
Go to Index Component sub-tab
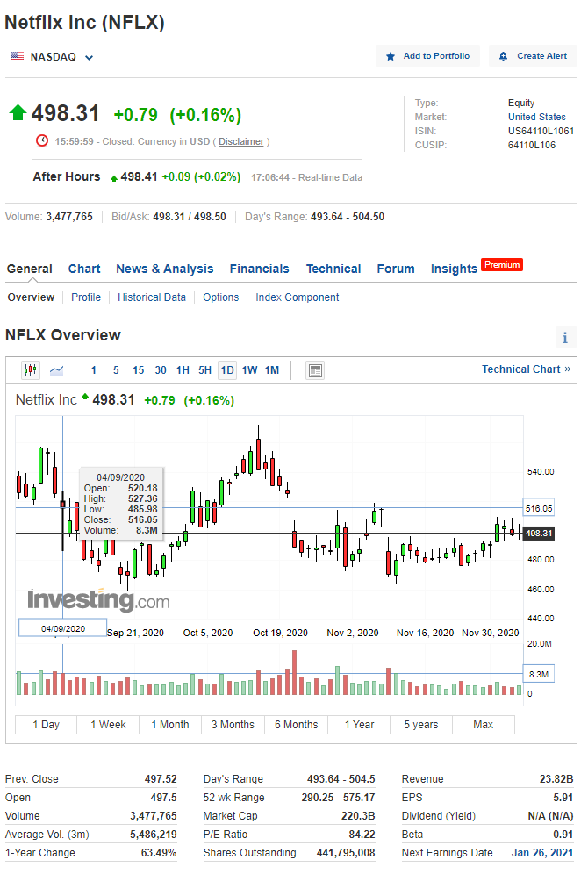pos(297,297)
